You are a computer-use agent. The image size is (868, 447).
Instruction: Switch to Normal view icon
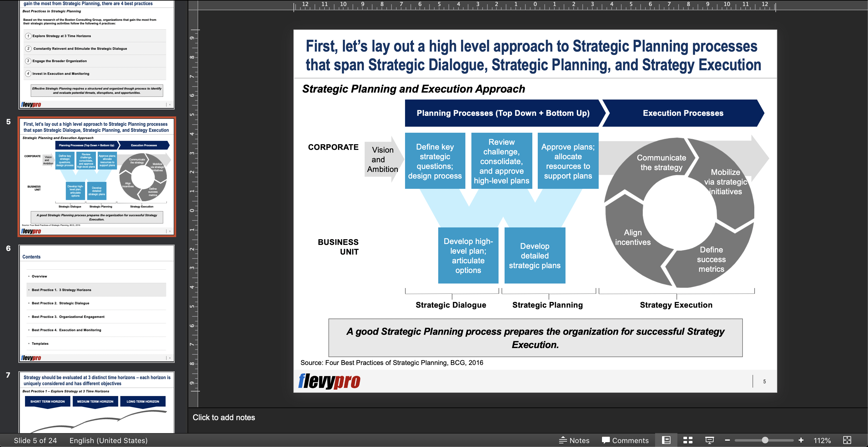click(666, 440)
